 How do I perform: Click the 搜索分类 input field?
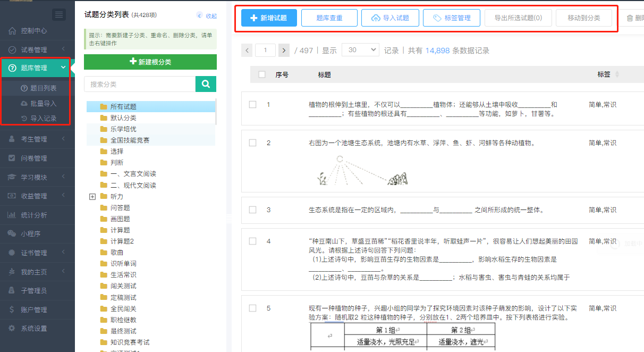point(140,84)
